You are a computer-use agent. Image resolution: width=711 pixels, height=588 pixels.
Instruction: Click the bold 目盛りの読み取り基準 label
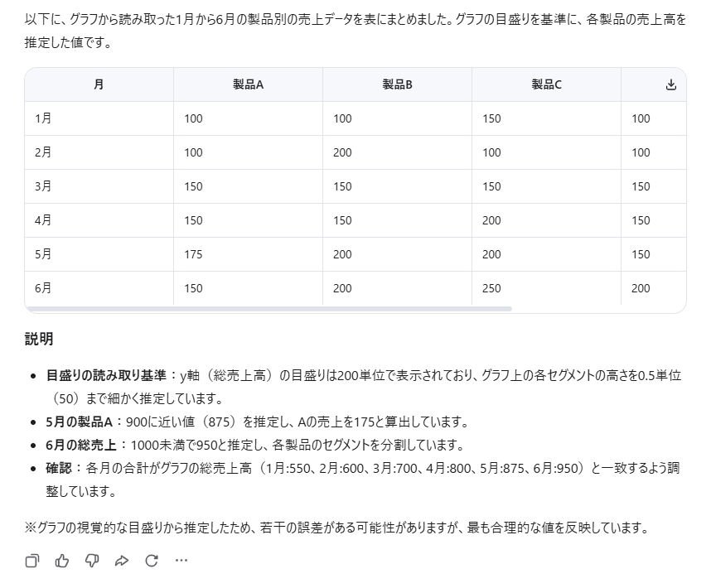[106, 375]
